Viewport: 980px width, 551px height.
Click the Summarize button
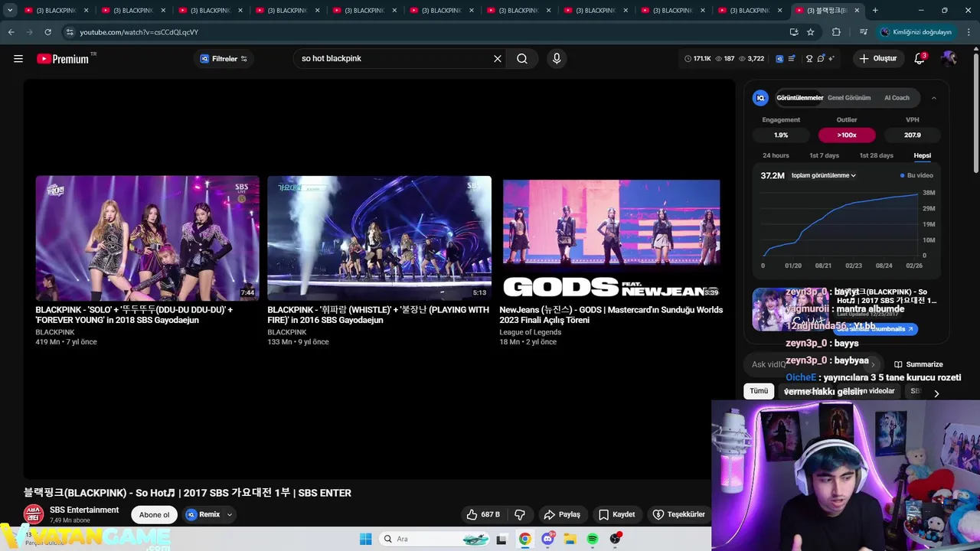pyautogui.click(x=918, y=364)
